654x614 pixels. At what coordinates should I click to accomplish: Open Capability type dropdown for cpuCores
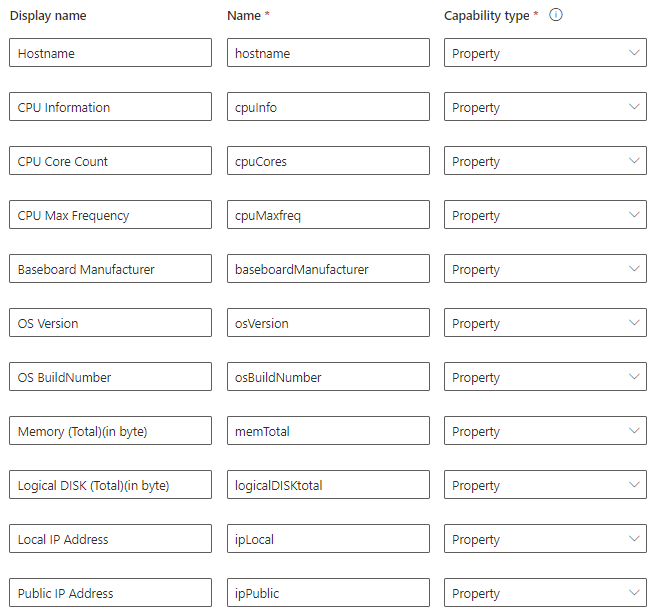[x=545, y=161]
